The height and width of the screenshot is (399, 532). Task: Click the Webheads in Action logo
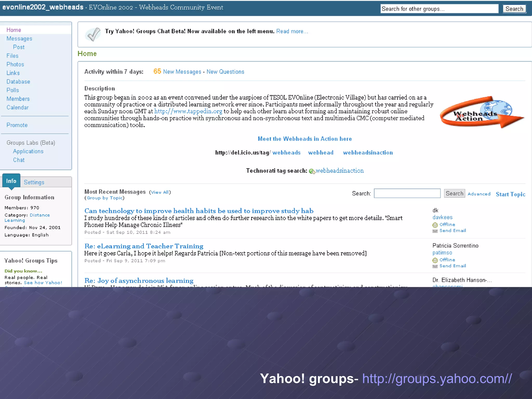(482, 112)
